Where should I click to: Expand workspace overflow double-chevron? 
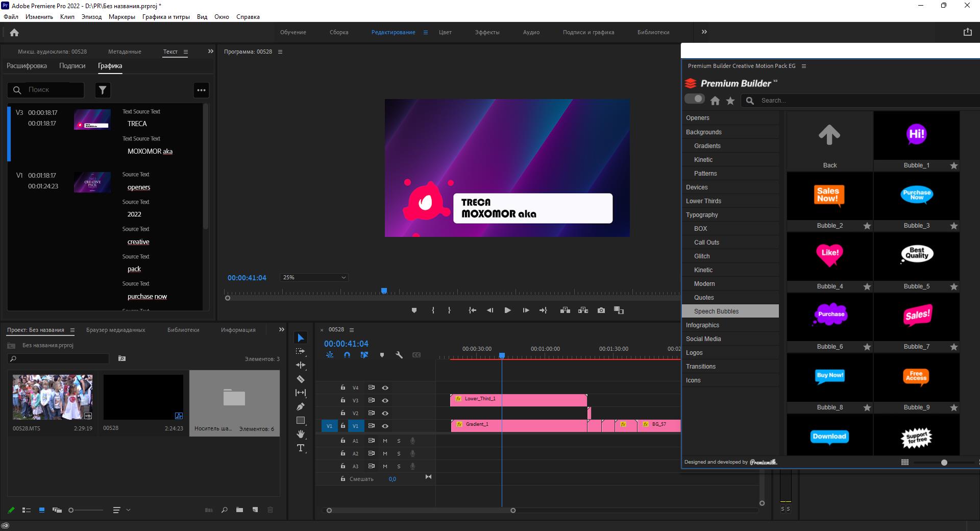[704, 32]
